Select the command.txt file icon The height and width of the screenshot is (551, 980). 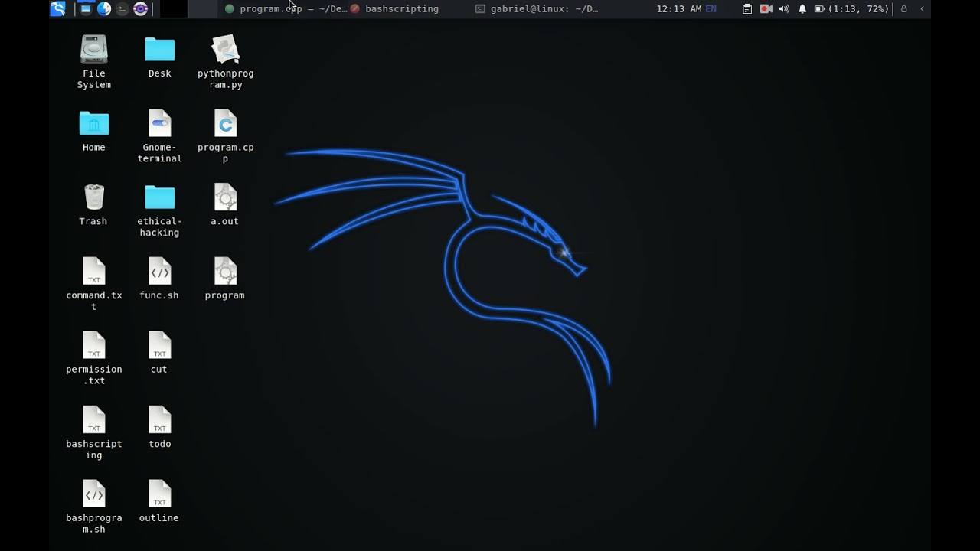click(x=94, y=285)
